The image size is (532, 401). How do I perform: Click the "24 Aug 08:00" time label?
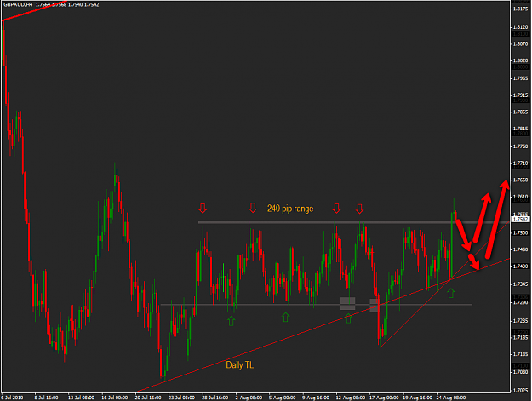[451, 398]
